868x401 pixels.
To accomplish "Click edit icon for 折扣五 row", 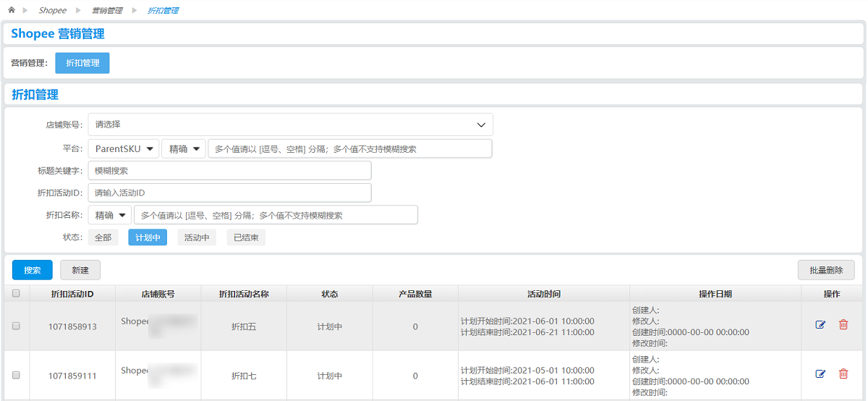I will point(820,325).
